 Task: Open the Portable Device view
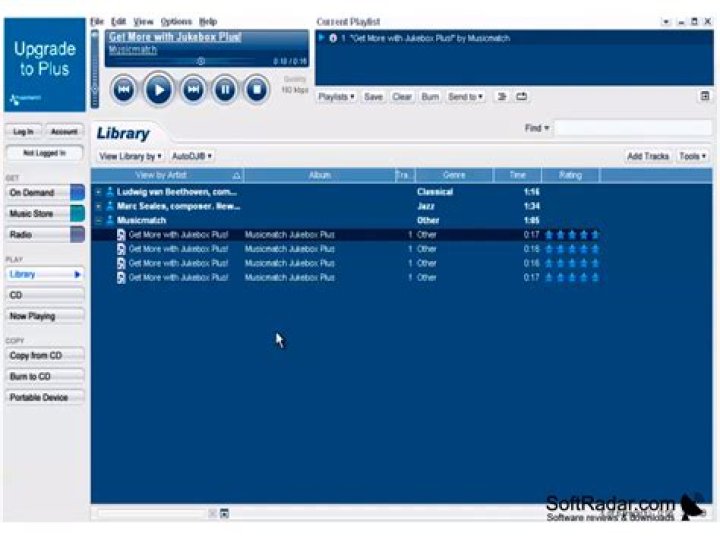tap(45, 397)
